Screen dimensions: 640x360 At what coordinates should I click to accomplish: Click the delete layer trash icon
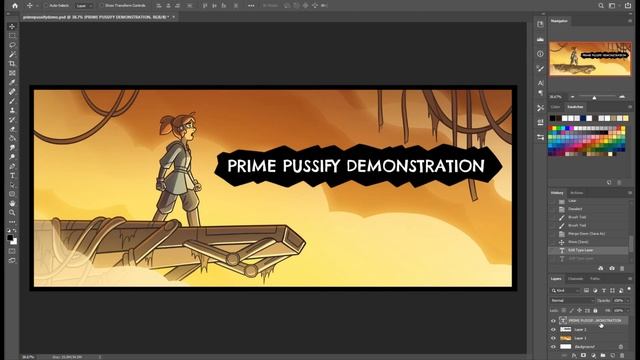tap(622, 356)
